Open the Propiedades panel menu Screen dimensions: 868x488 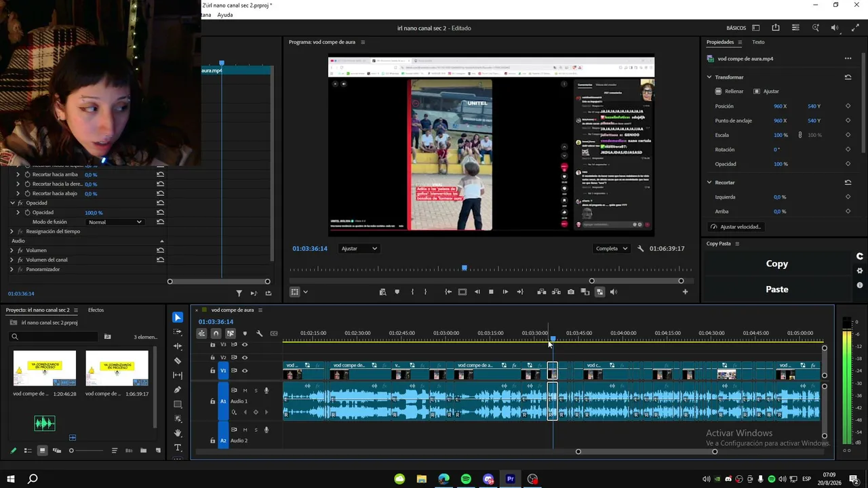739,42
